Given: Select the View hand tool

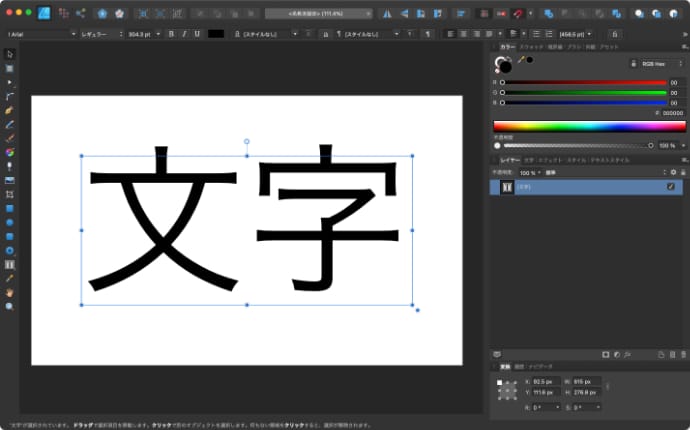Looking at the screenshot, I should click(10, 293).
